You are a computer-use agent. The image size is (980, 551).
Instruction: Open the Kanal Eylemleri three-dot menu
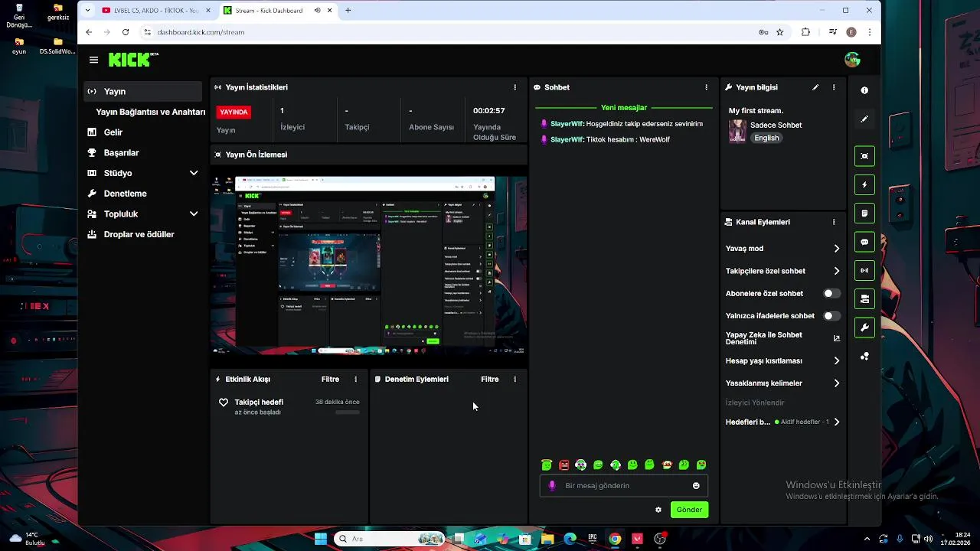(834, 222)
